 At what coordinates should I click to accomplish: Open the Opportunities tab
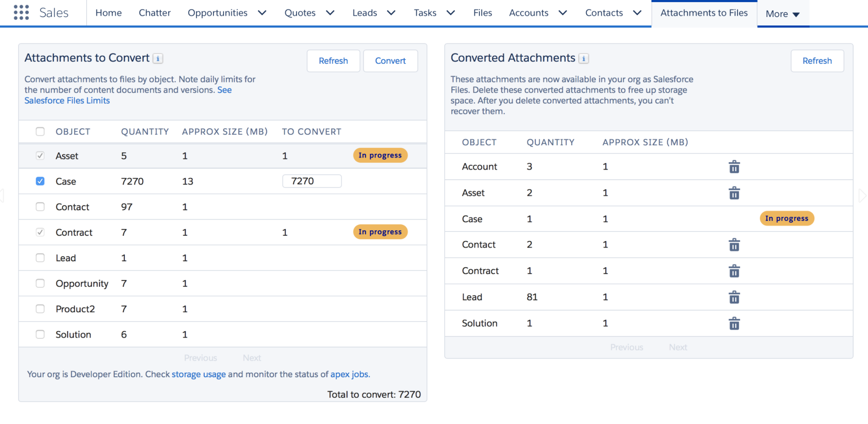pyautogui.click(x=217, y=13)
